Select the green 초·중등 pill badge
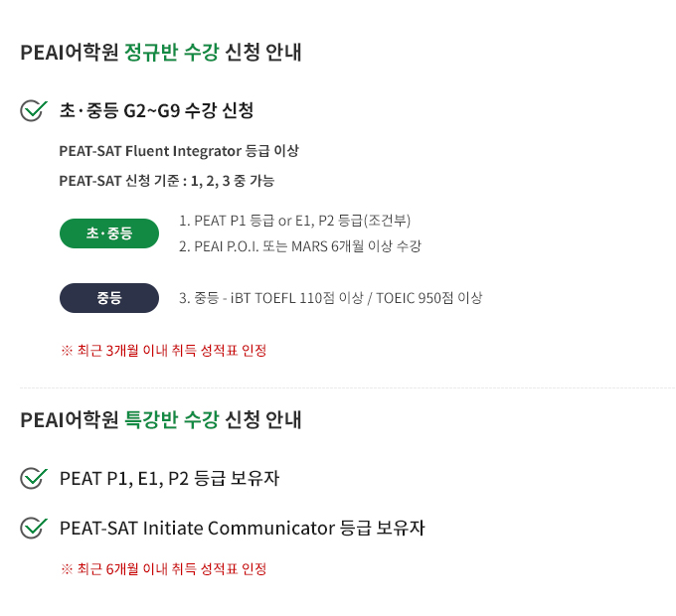Image resolution: width=676 pixels, height=616 pixels. tap(109, 233)
